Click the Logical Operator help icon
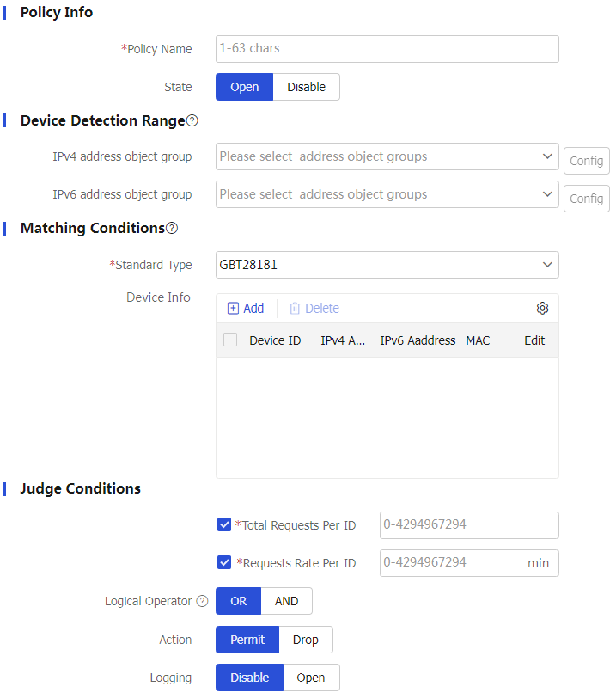 [x=202, y=602]
